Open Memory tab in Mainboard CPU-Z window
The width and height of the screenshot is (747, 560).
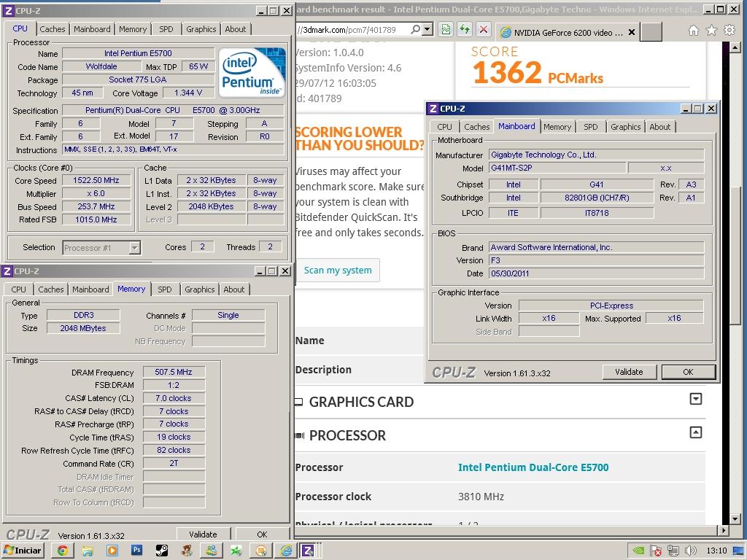(x=557, y=127)
